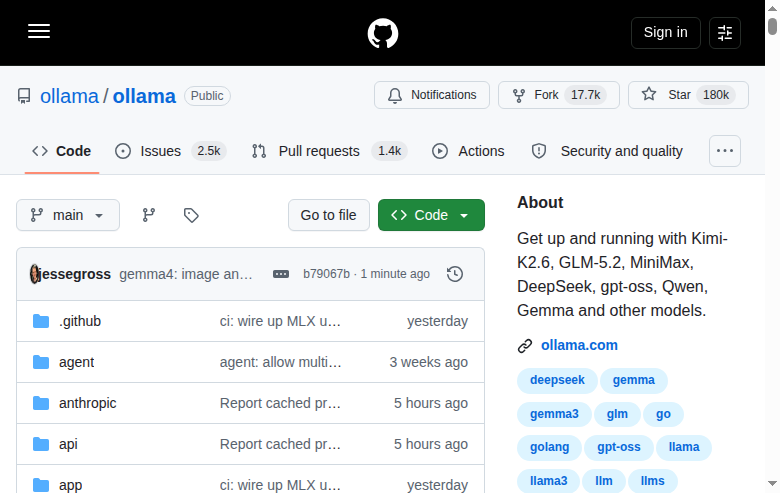Select the golang topic tag
Screen dimensions: 780x493
click(549, 447)
